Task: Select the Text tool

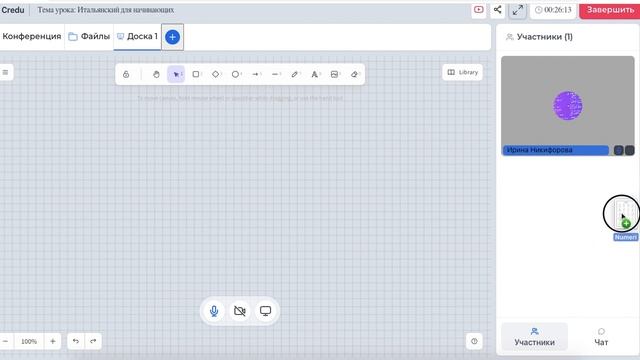Action: point(315,74)
